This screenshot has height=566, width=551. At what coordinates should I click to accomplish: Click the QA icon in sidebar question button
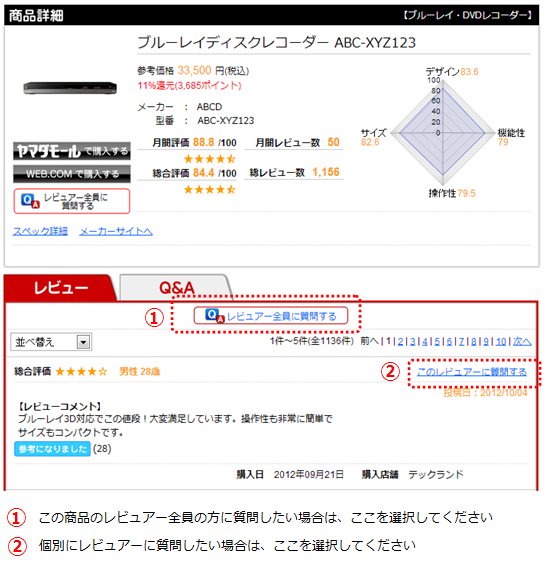[x=30, y=201]
